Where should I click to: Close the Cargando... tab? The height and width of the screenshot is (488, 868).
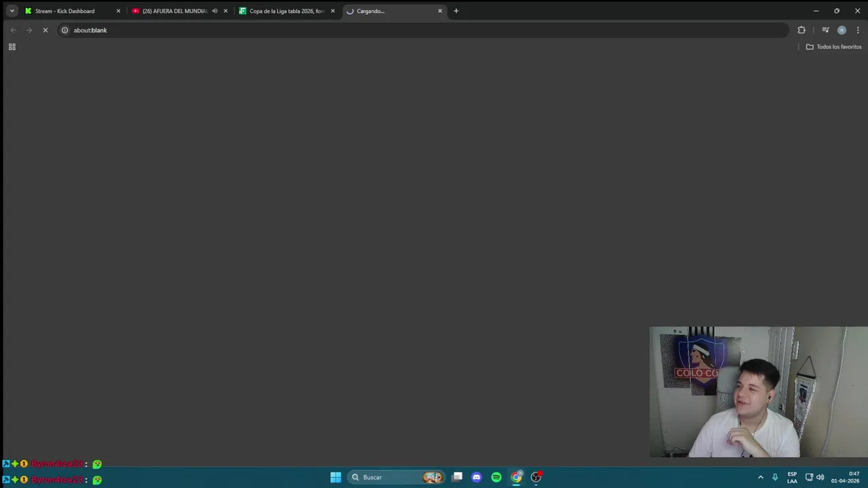coord(439,11)
